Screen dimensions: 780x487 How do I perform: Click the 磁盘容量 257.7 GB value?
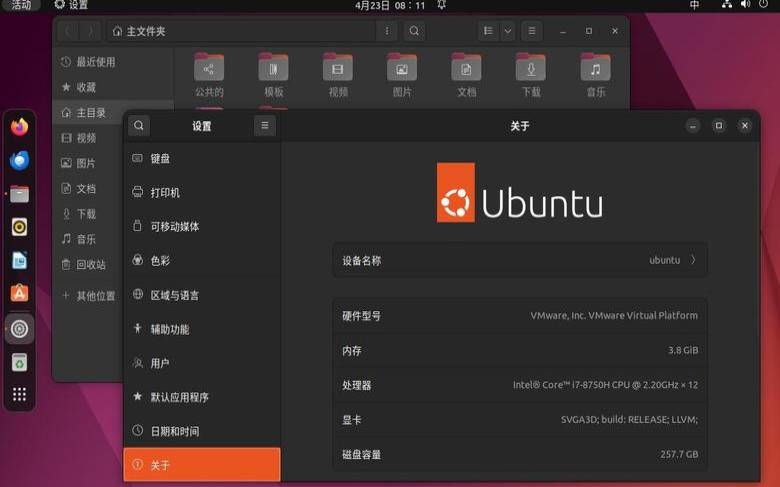(x=679, y=454)
